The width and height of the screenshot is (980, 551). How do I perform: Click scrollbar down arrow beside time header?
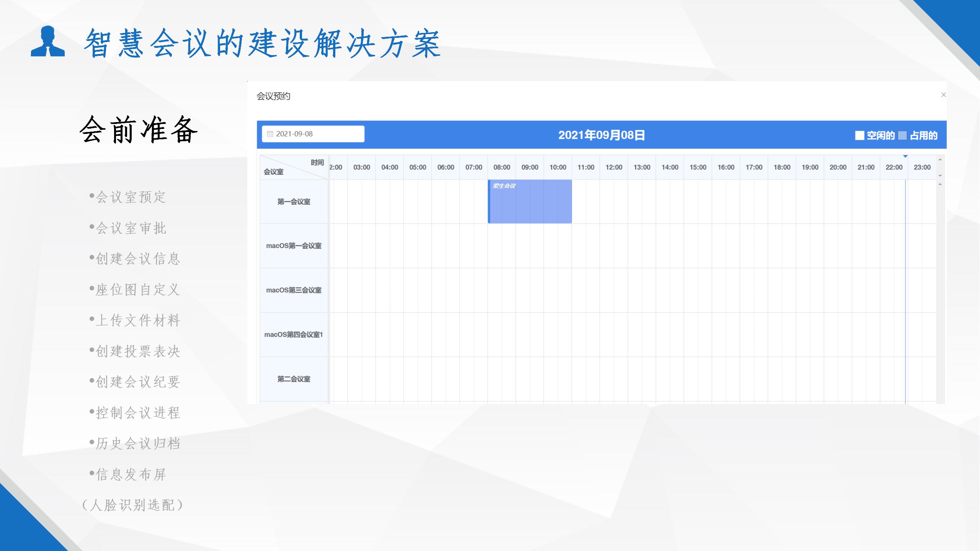click(940, 176)
